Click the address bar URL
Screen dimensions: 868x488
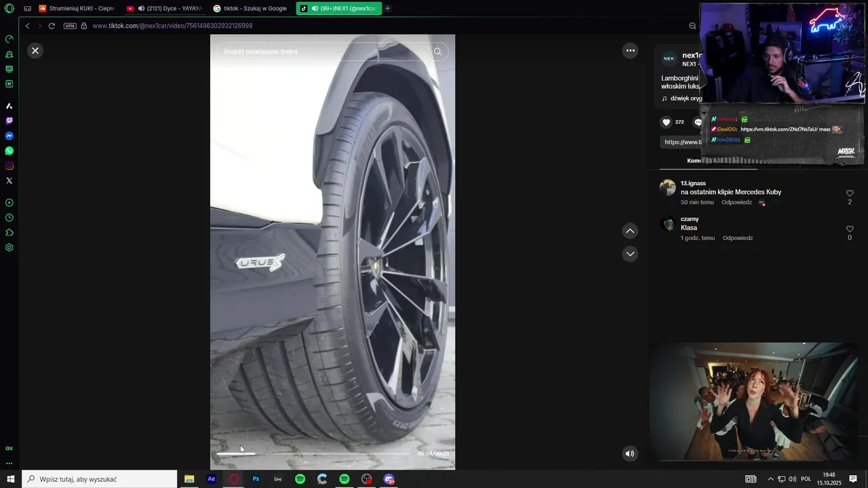tap(173, 26)
